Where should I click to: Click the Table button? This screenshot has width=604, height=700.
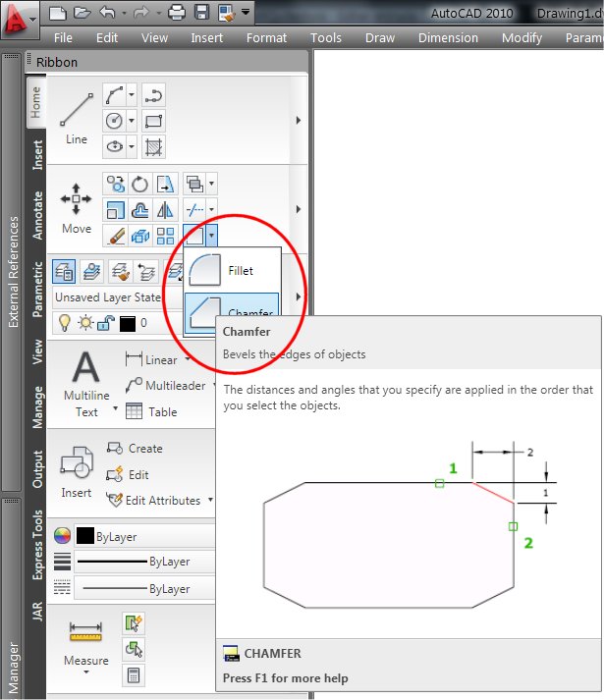pos(151,411)
